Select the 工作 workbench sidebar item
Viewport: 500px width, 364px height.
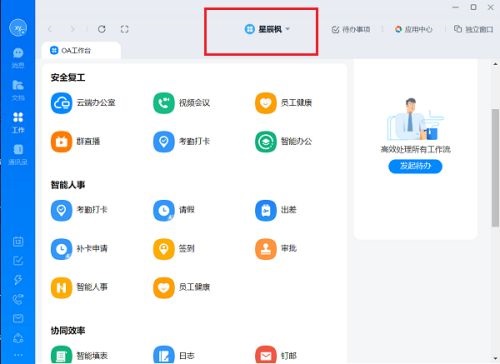pos(18,123)
